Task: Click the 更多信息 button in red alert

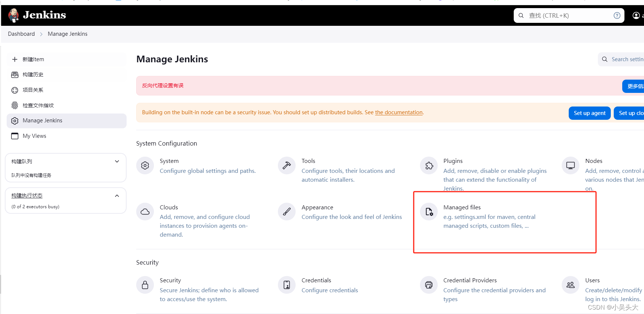Action: [633, 86]
